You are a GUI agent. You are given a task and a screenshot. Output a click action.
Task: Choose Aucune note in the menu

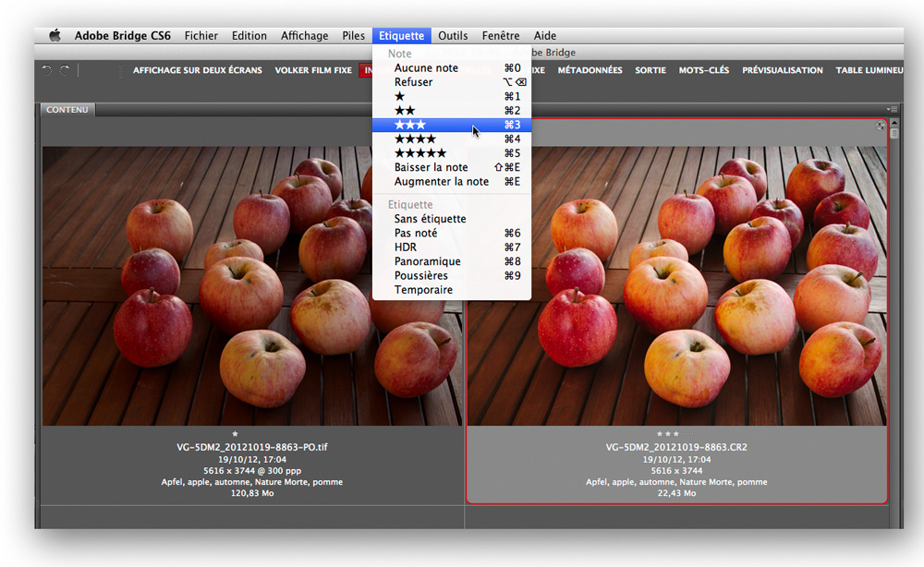pos(452,67)
